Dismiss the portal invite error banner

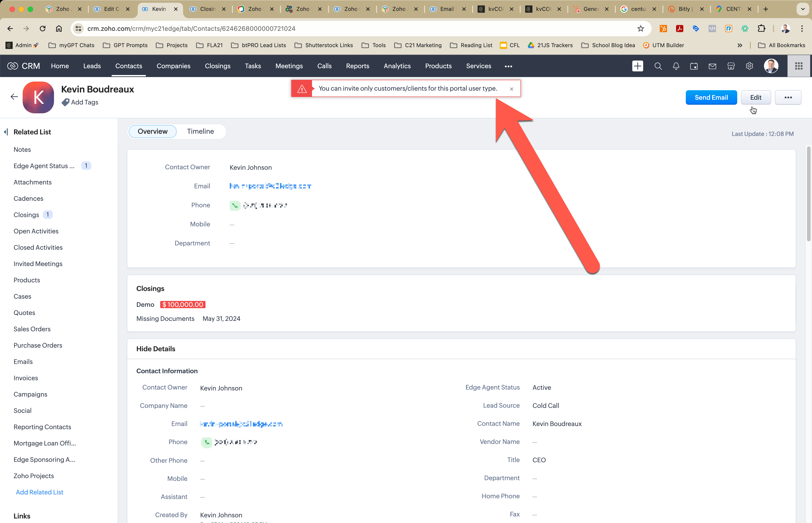point(511,89)
